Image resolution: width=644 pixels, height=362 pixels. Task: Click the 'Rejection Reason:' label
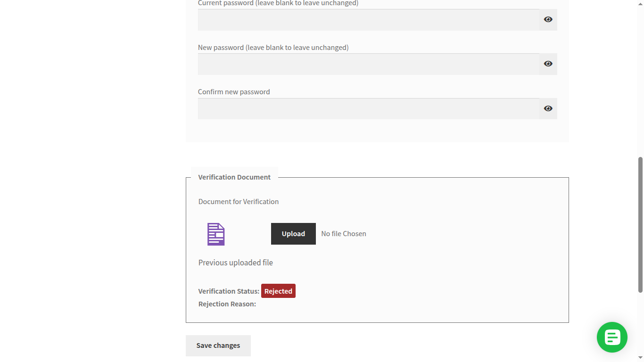click(x=227, y=304)
